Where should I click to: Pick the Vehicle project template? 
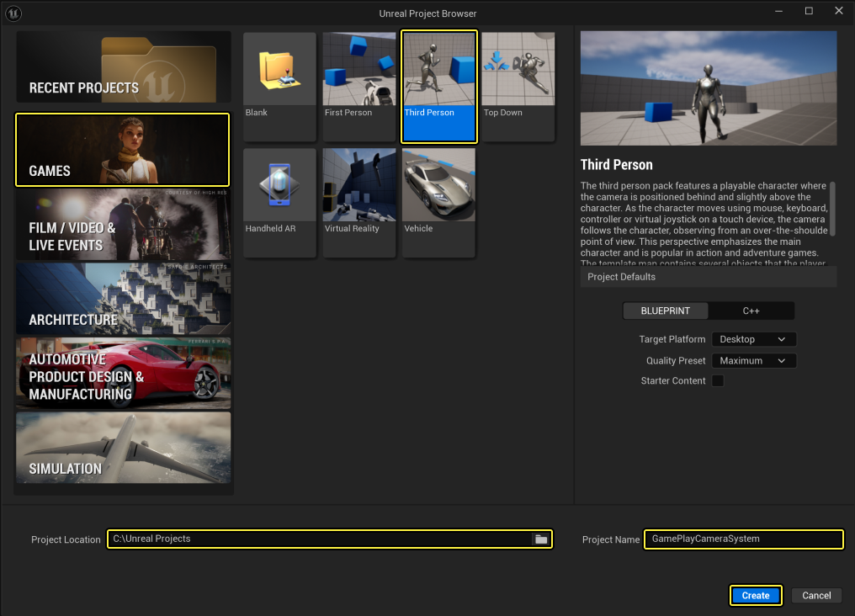(438, 200)
